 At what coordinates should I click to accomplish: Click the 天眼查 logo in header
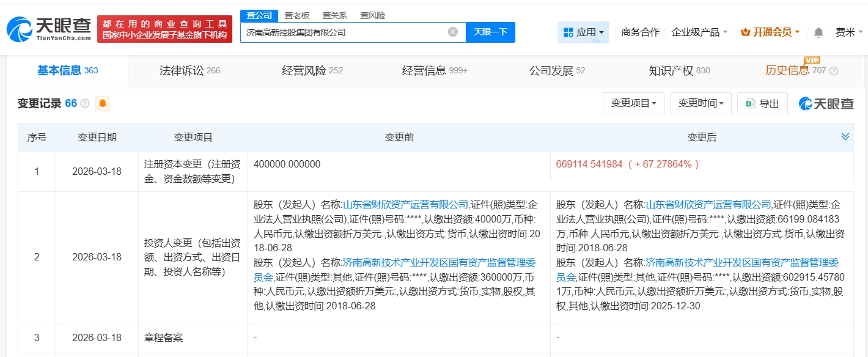coord(49,29)
